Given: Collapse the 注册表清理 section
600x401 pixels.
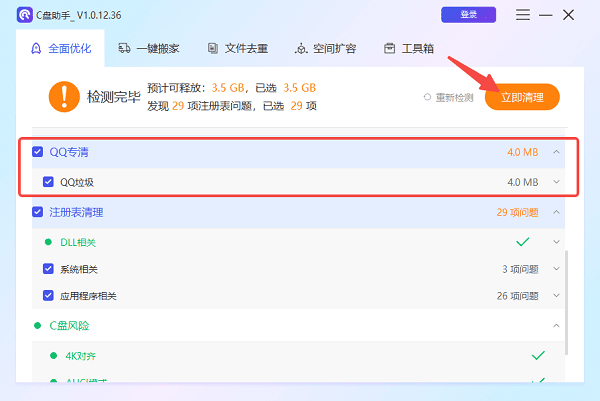Looking at the screenshot, I should pos(556,212).
